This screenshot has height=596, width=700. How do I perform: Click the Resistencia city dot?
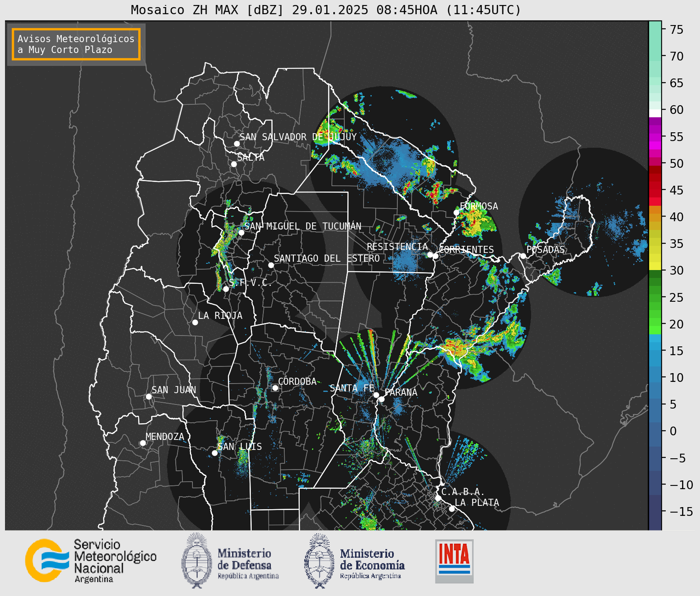430,255
